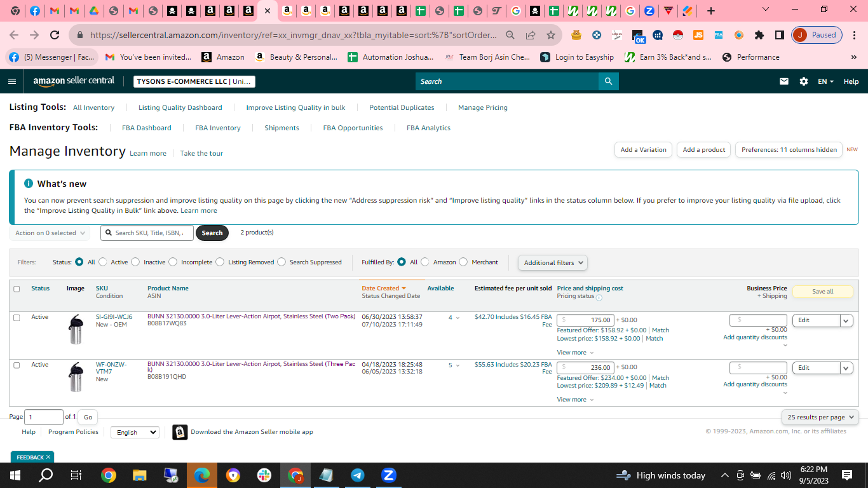Go to the All Inventory tab
Image resolution: width=868 pixels, height=488 pixels.
point(93,107)
